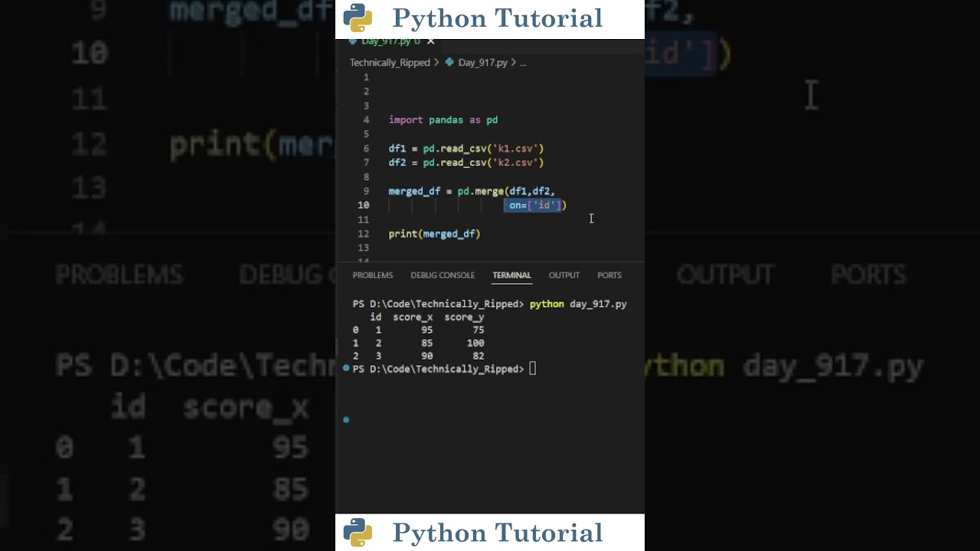This screenshot has width=980, height=551.
Task: Switch to the PROBLEMS panel tab
Action: (x=373, y=275)
